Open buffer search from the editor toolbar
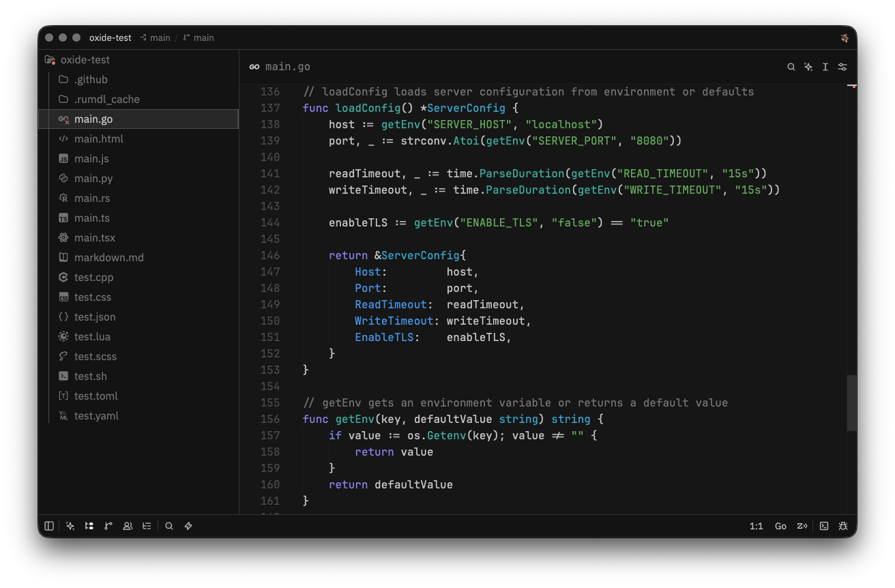The width and height of the screenshot is (895, 588). 791,67
